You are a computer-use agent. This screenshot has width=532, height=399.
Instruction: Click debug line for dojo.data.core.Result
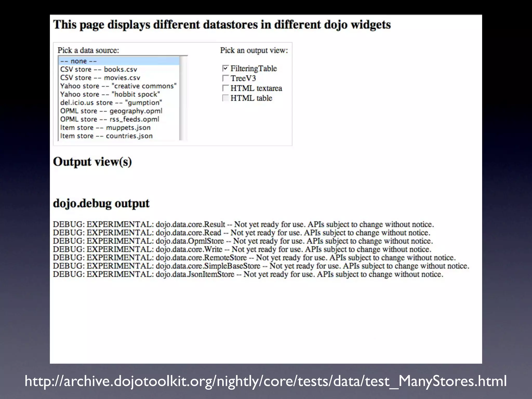click(x=243, y=224)
